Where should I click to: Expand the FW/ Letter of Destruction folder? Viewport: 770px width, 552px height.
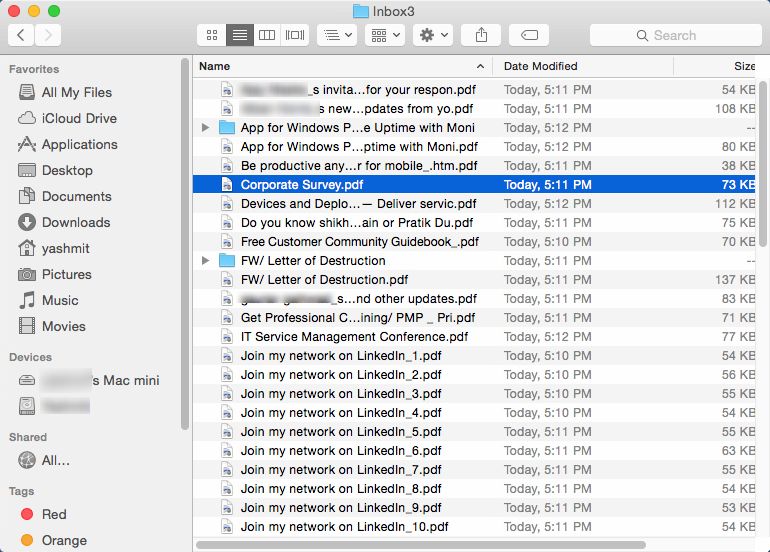click(206, 261)
